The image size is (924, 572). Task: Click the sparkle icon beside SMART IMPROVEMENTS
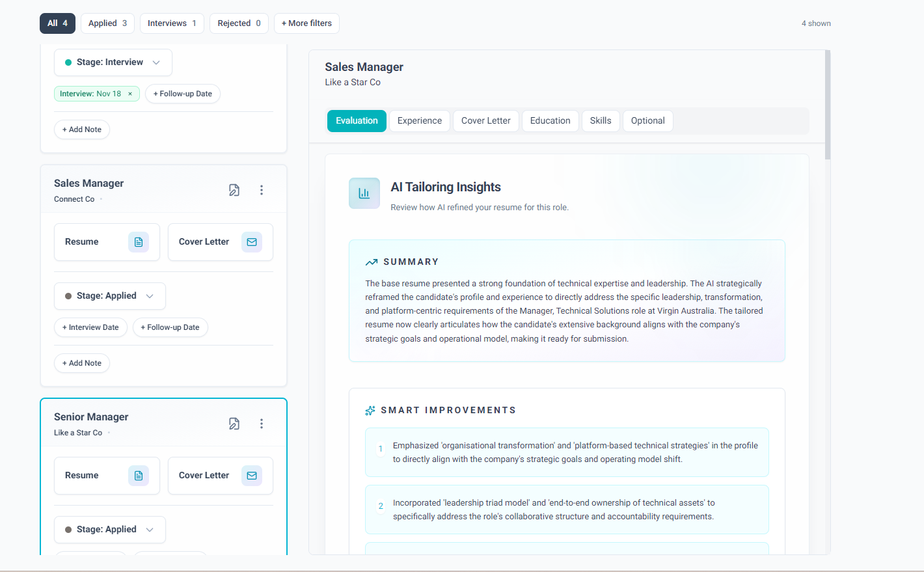click(370, 410)
